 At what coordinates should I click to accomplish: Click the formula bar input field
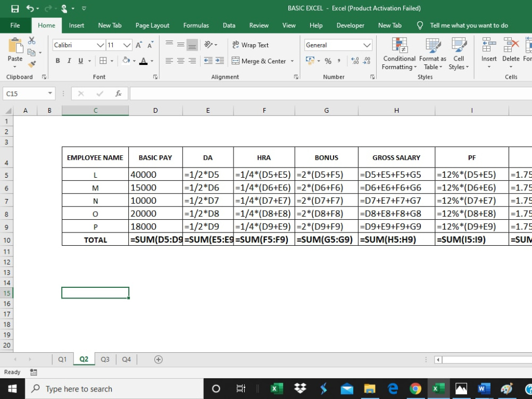(331, 94)
